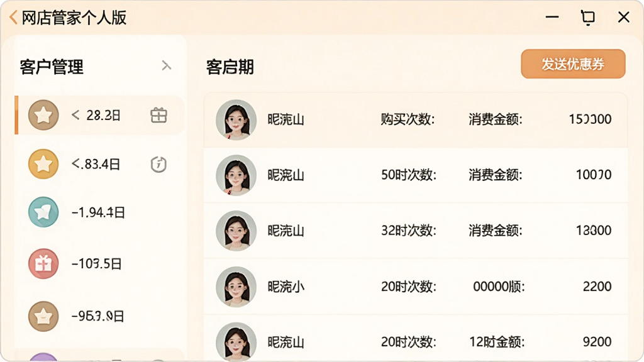644x362 pixels.
Task: Click the teal star icon beside -1.94.4日
Action: (x=43, y=212)
